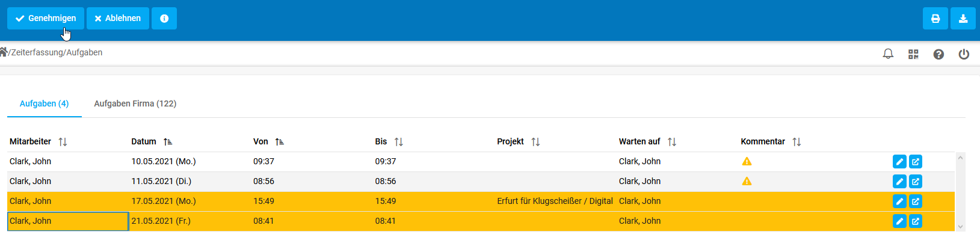Reject tasks with the Ablehnen button
980x234 pixels.
118,18
